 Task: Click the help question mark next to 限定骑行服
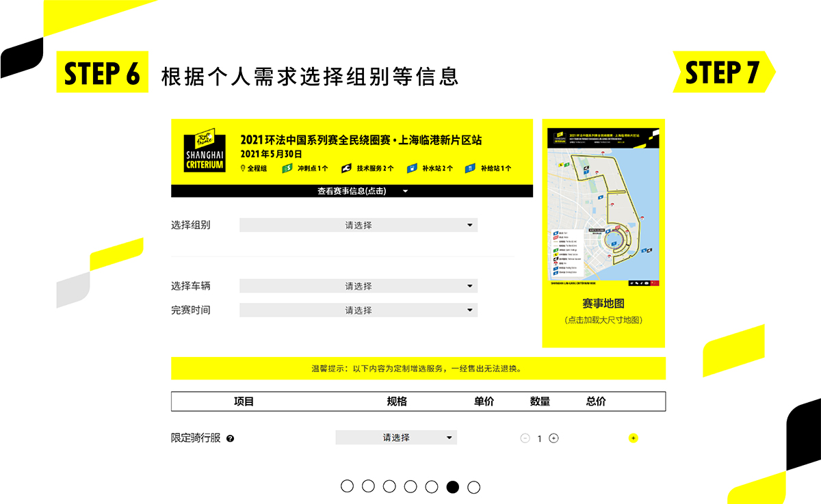230,438
